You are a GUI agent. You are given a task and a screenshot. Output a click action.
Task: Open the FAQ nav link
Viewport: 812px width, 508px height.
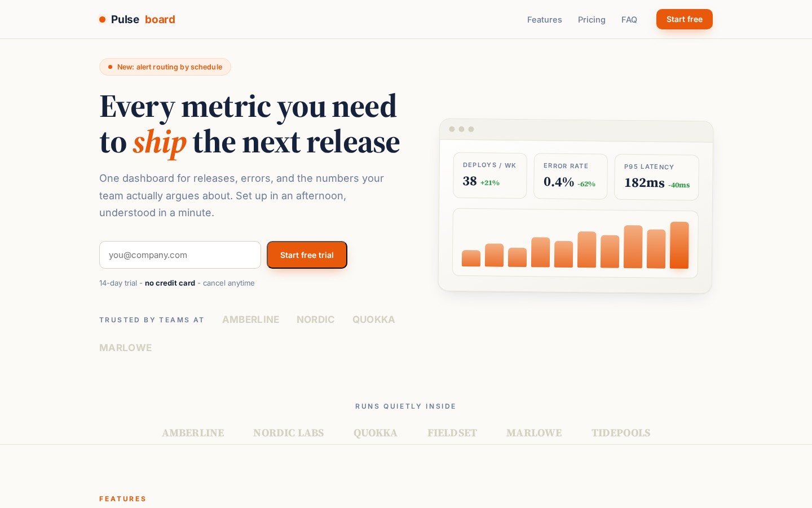pyautogui.click(x=629, y=20)
